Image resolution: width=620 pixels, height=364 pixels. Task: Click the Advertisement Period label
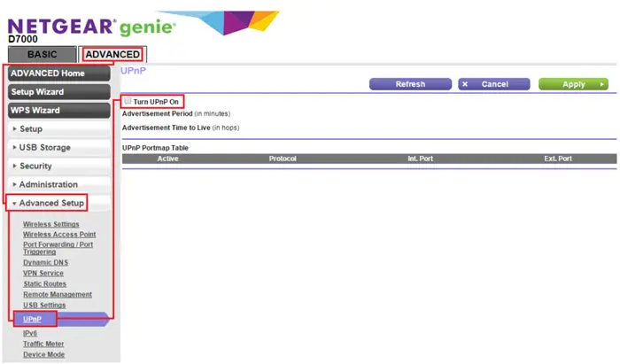[176, 114]
